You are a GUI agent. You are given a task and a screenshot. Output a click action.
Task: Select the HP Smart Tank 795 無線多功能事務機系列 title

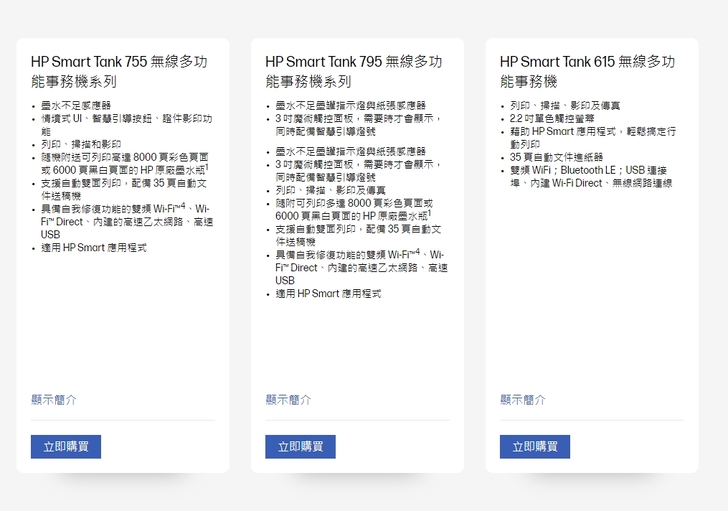click(354, 71)
